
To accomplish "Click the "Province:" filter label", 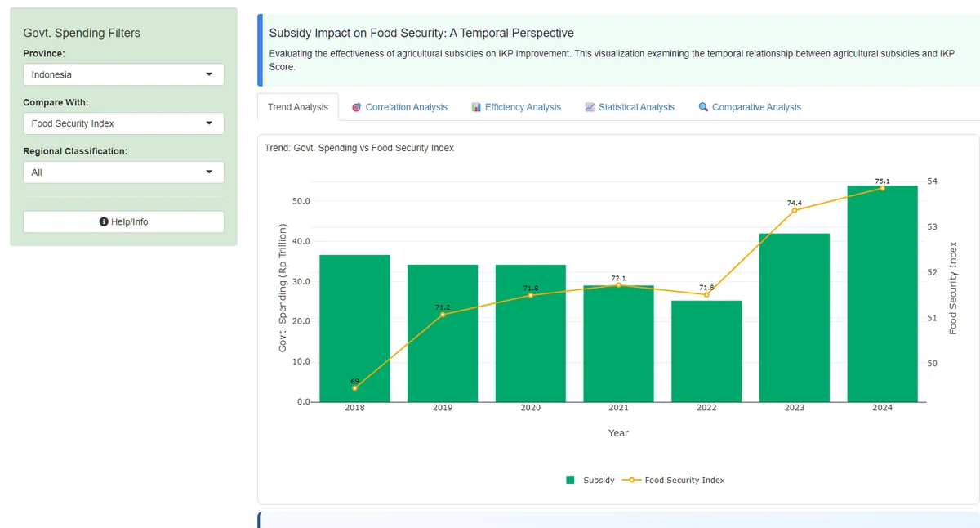I will tap(44, 54).
